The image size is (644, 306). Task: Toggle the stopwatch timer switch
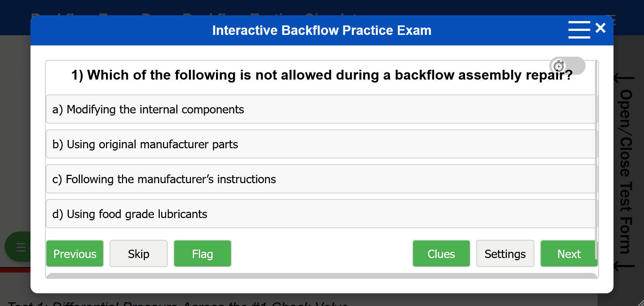coord(567,66)
